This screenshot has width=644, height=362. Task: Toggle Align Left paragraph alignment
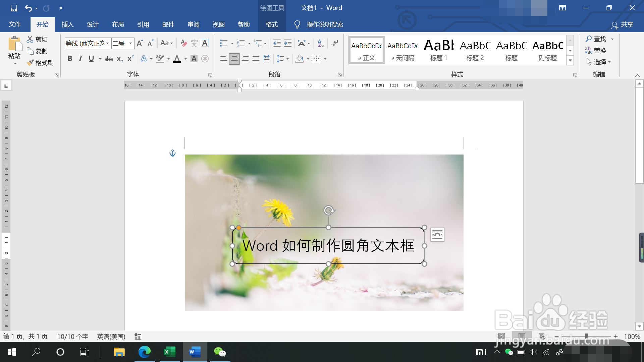[224, 59]
